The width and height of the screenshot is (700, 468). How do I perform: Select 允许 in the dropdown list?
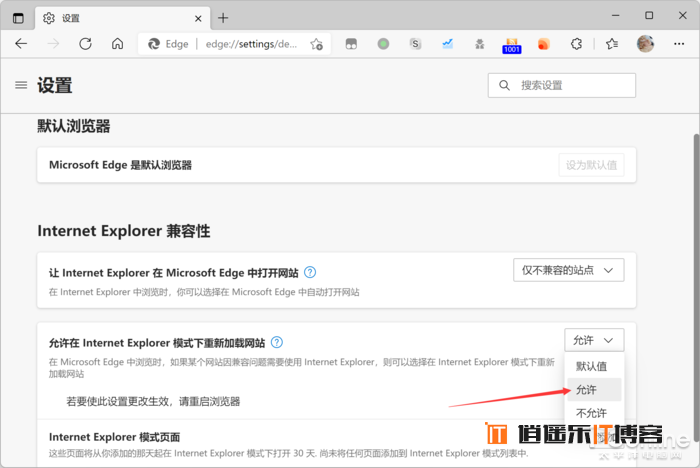pos(594,389)
